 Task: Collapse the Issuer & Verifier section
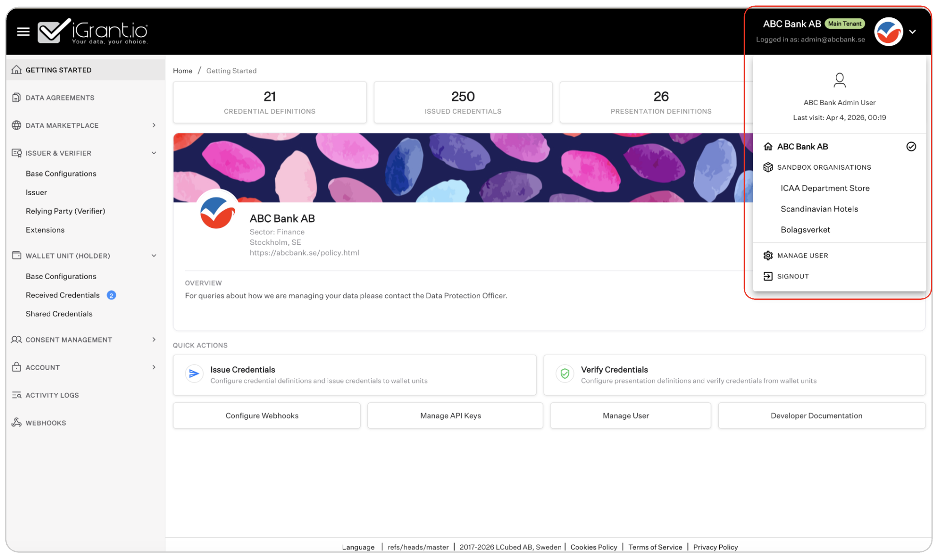[154, 153]
